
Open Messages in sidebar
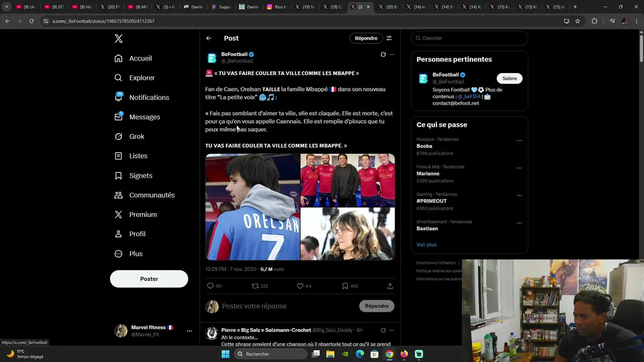[x=137, y=117]
